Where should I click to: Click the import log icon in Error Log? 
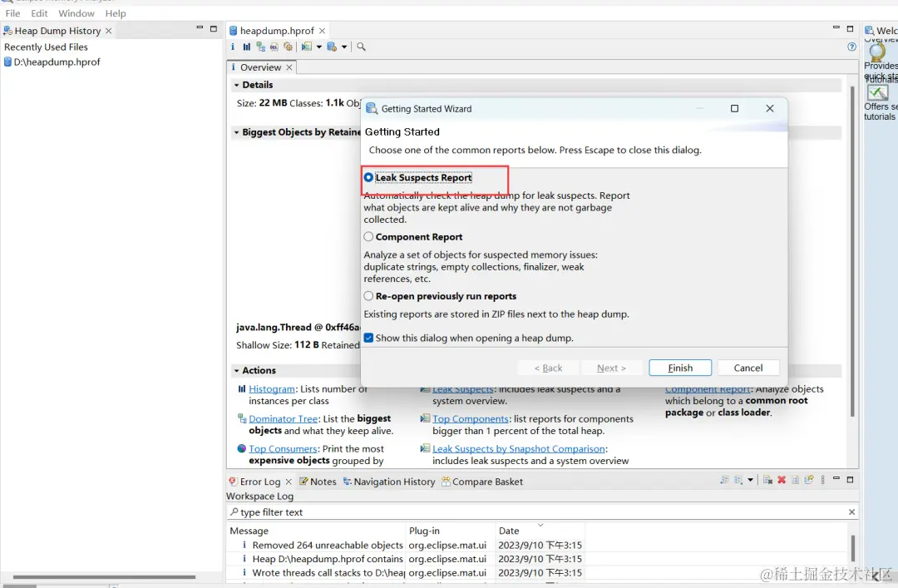click(738, 480)
